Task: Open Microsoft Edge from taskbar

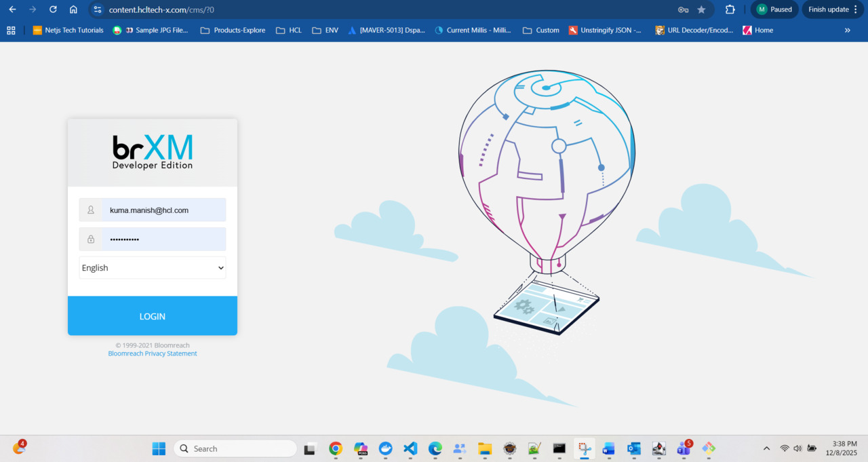Action: click(435, 448)
